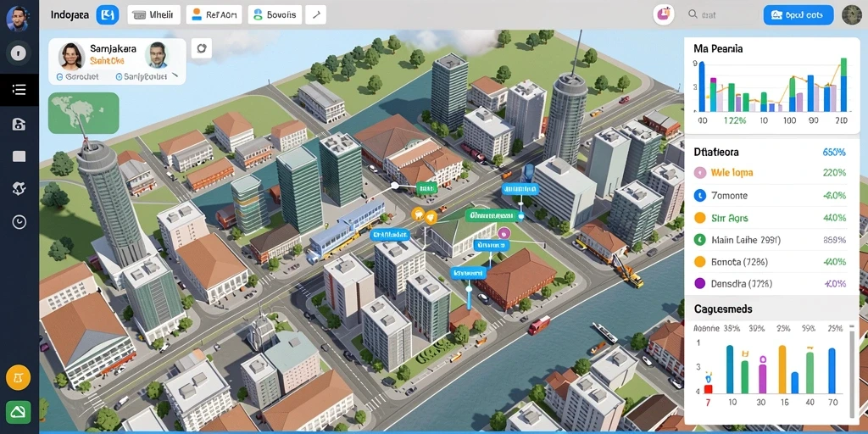
Task: Click the green world minimap thumbnail
Action: 84,113
